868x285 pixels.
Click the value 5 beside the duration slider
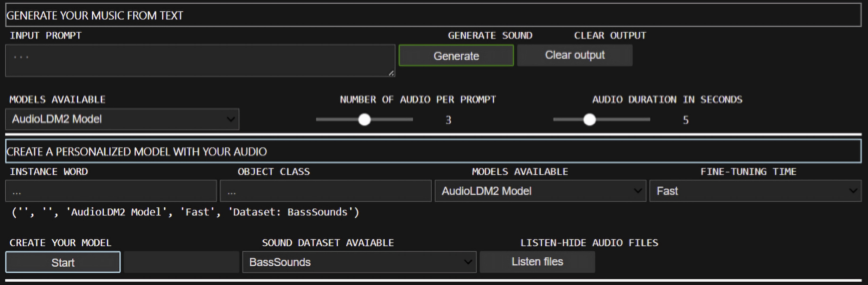[x=685, y=120]
